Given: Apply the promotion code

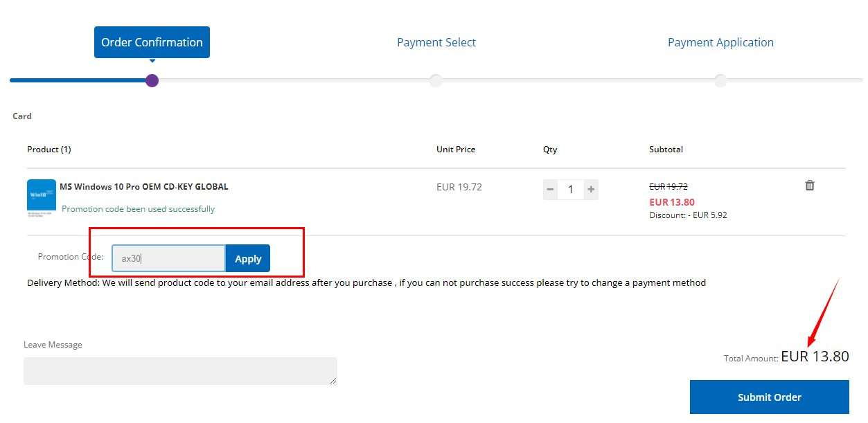Looking at the screenshot, I should pos(247,258).
